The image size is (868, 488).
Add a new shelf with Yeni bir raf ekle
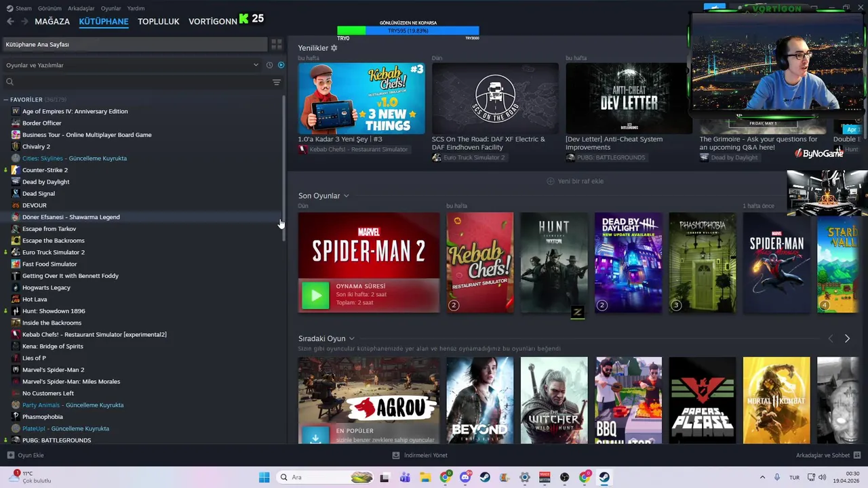tap(575, 181)
